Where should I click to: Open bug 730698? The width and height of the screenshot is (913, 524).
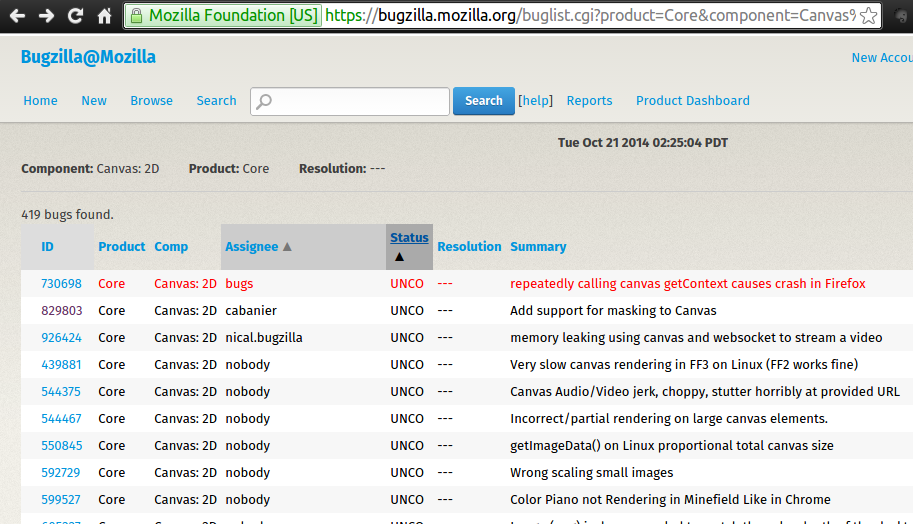(x=61, y=284)
